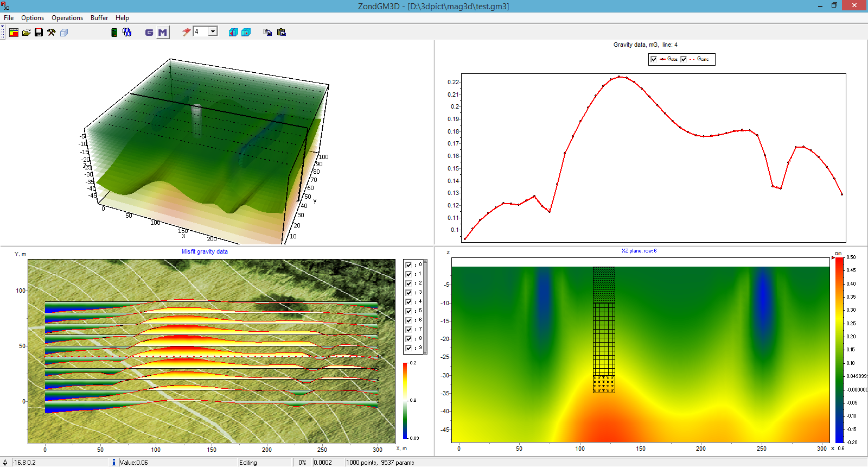Open the line number dropdown showing 4
This screenshot has height=467, width=868.
(x=213, y=31)
